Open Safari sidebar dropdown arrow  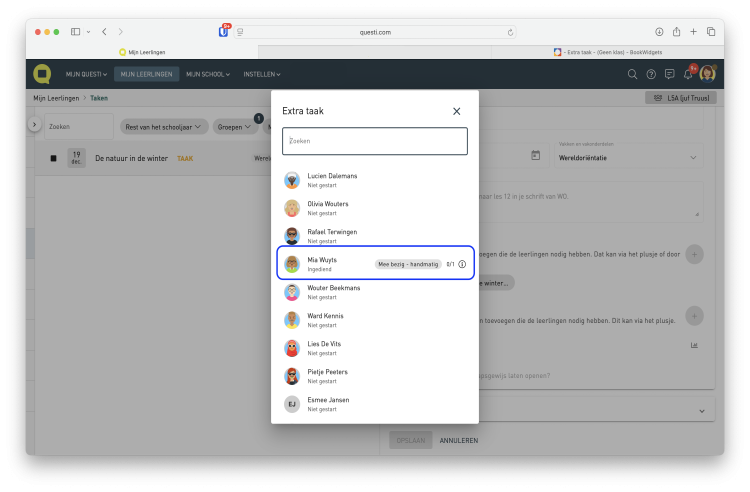(88, 32)
